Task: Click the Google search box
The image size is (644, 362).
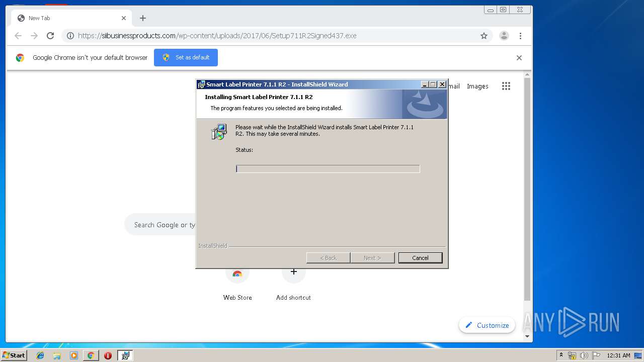Action: pos(160,225)
